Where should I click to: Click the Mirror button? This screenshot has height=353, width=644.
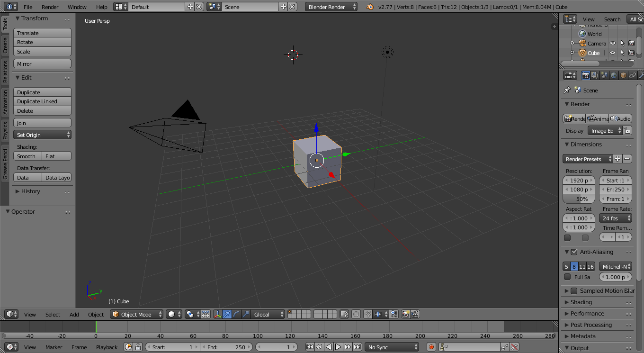coord(42,63)
